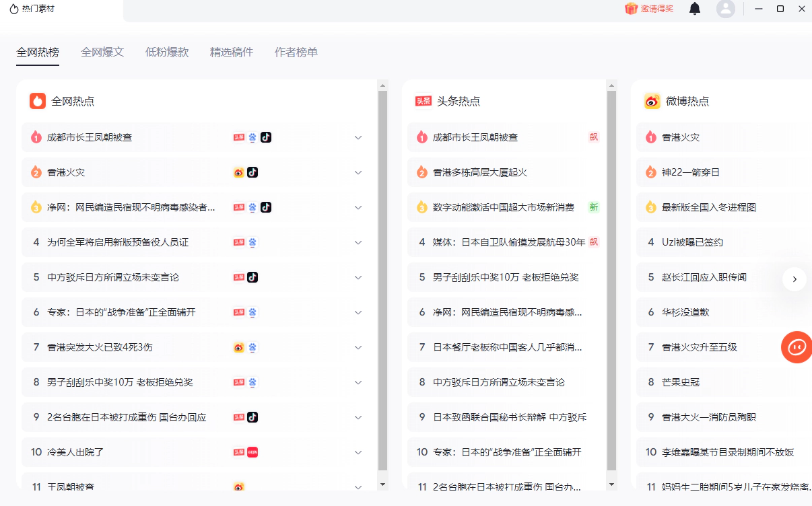812x506 pixels.
Task: Click the Baidu icon on 为何全军将启用新版预备役人员证 row
Action: 252,242
